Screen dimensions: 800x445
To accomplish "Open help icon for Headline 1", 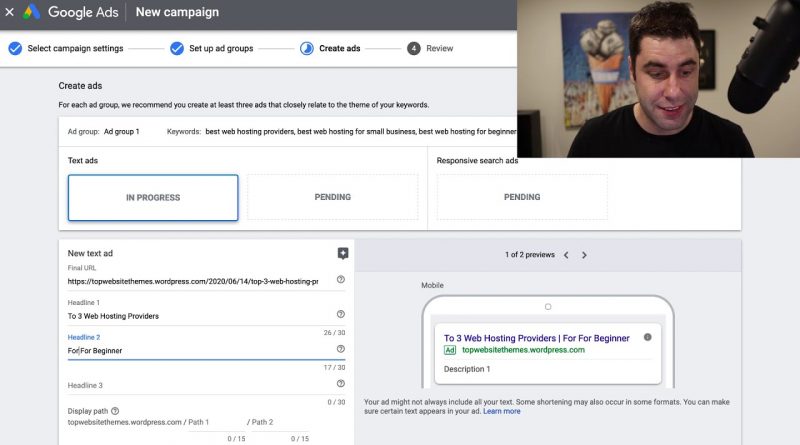I will 341,314.
